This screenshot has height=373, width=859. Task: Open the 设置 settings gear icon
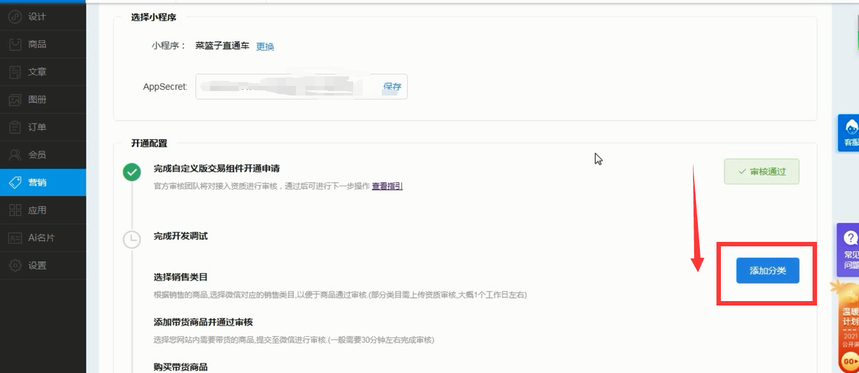(x=15, y=266)
